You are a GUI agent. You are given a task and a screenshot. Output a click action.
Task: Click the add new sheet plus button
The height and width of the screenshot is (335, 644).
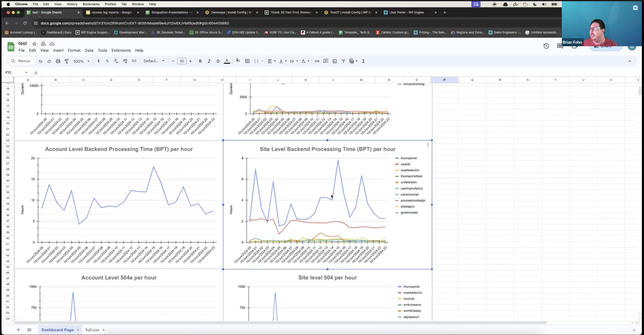click(18, 330)
